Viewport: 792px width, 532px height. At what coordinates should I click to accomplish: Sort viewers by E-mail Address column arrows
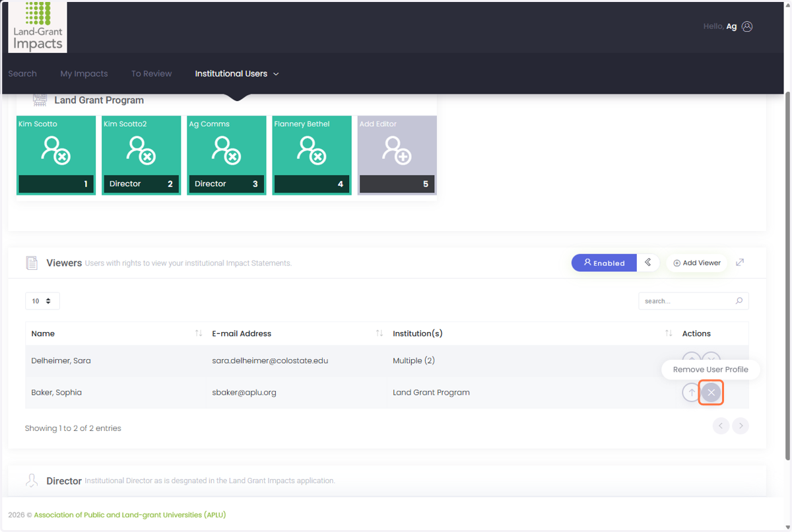click(379, 333)
